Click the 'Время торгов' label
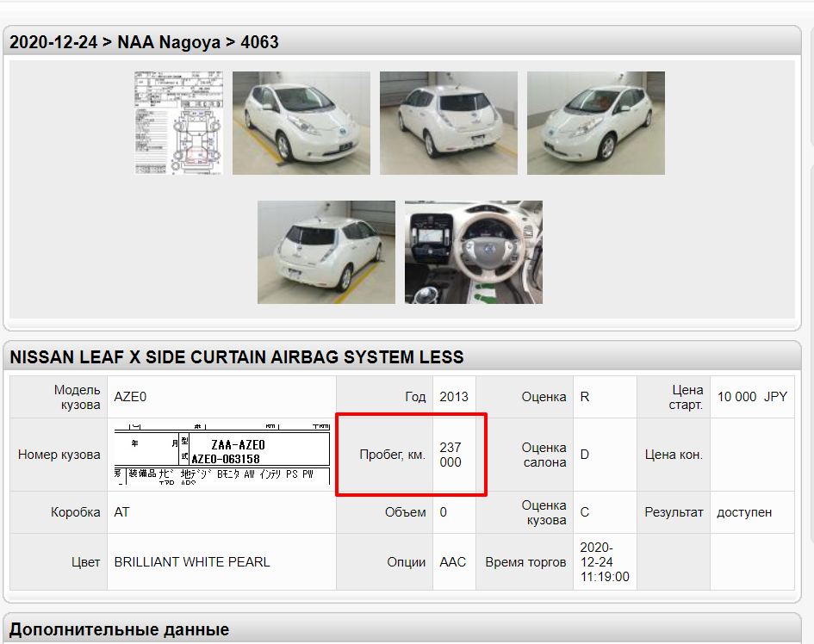 click(x=525, y=562)
